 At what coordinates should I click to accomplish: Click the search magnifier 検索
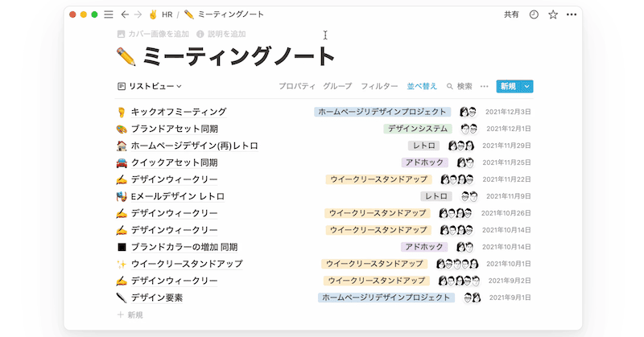tap(459, 86)
